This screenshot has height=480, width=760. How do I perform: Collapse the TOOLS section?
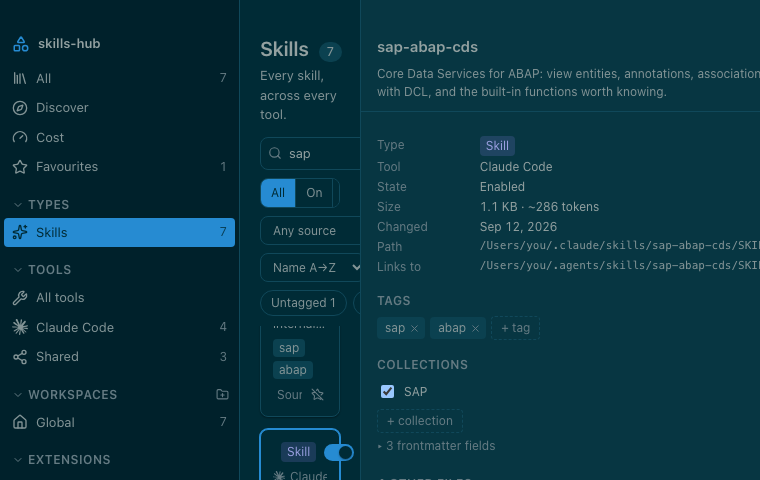[17, 270]
